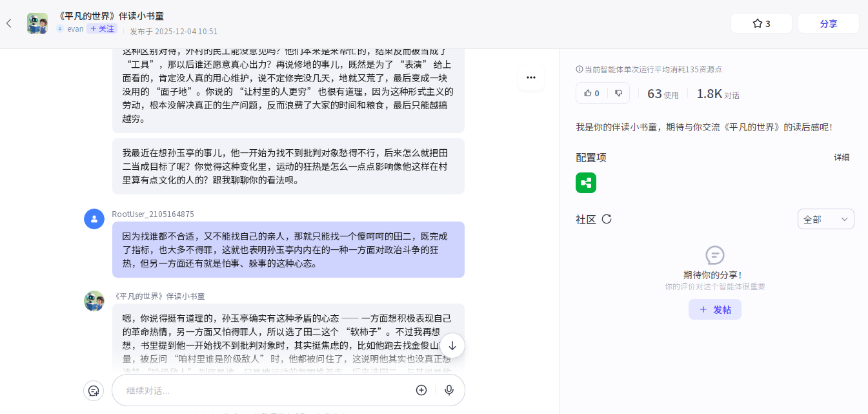Expand the 全部 filter dropdown
This screenshot has height=414, width=868.
825,219
